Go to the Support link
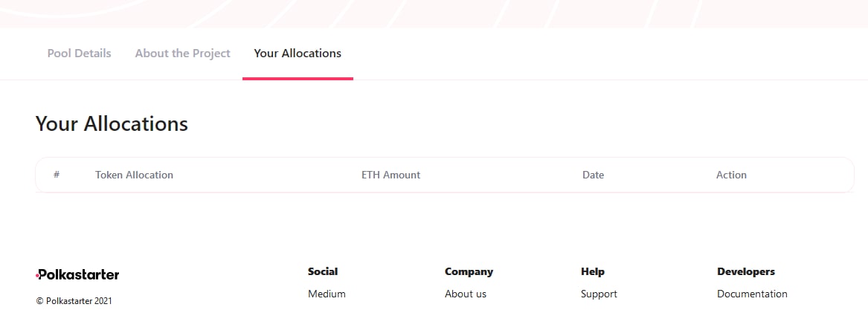 pos(599,294)
